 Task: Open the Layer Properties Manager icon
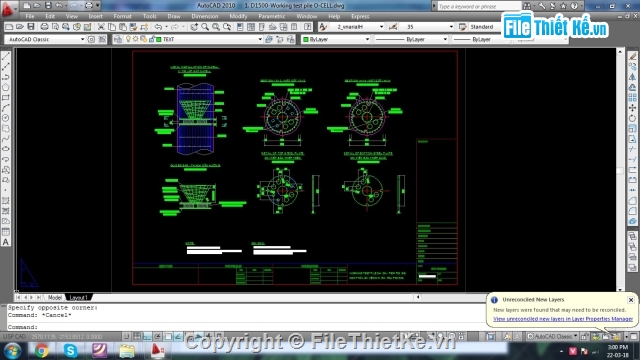(118, 39)
